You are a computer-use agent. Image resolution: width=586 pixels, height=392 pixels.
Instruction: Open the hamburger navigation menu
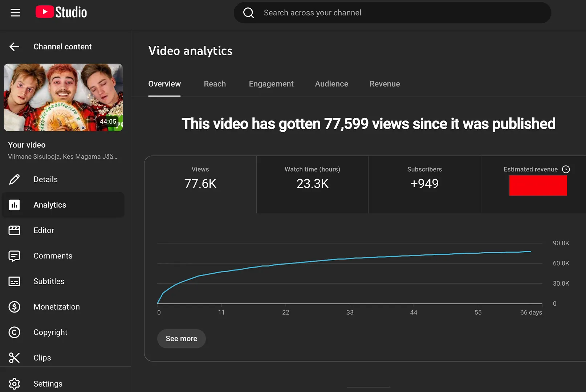(x=15, y=13)
